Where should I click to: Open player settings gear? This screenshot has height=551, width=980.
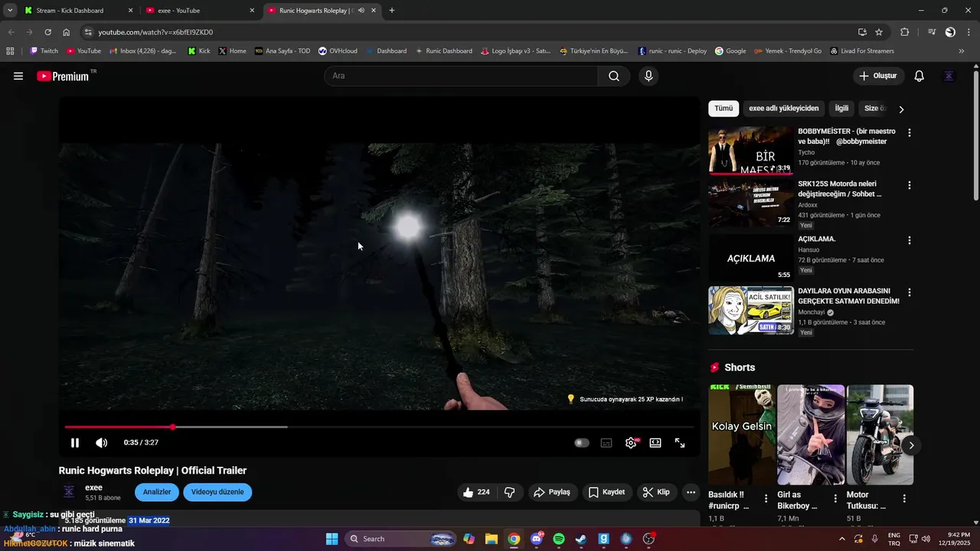tap(631, 442)
